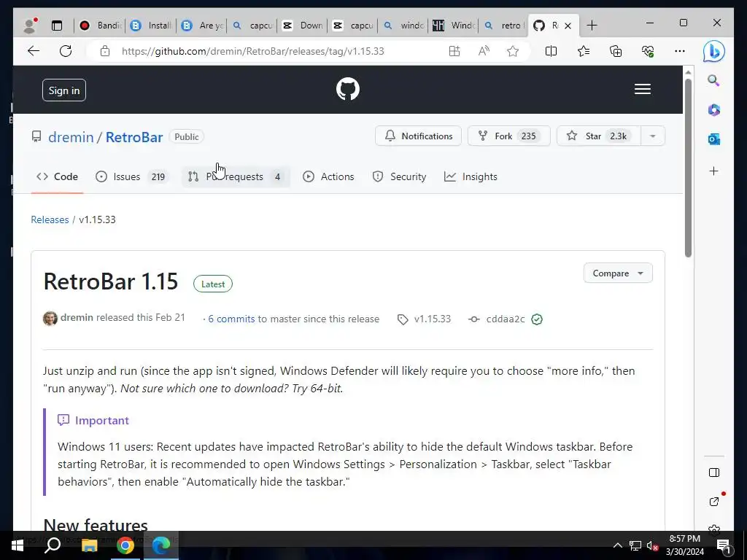Go back using the browser back arrow
The height and width of the screenshot is (560, 747).
34,51
